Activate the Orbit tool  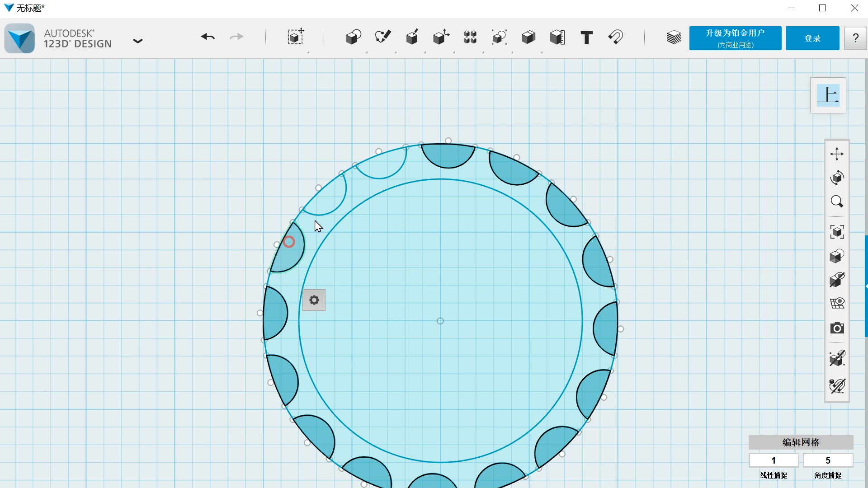(837, 178)
